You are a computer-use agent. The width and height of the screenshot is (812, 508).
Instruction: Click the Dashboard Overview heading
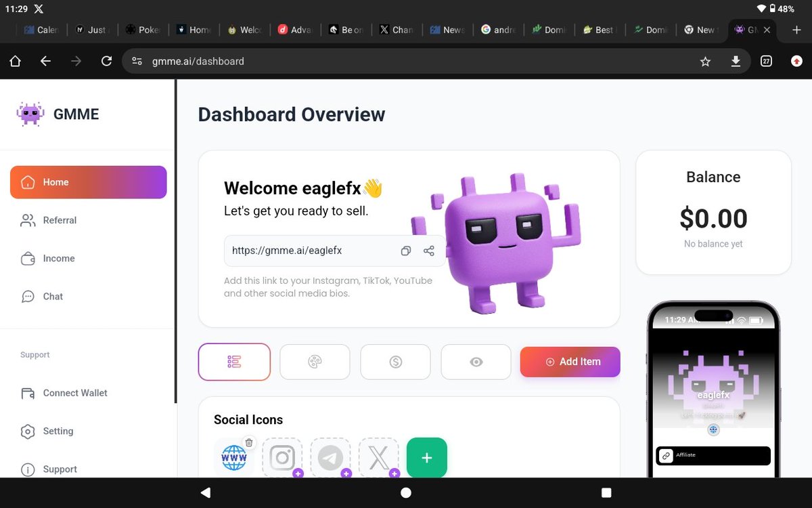(292, 114)
